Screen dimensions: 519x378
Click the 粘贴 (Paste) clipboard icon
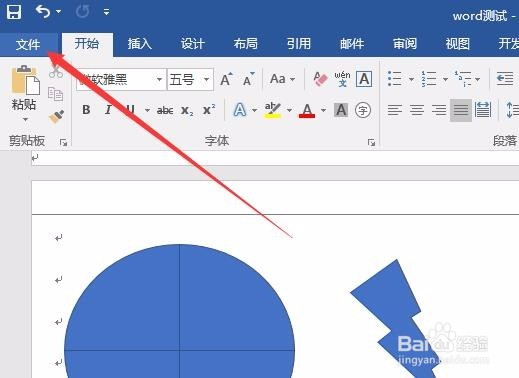pyautogui.click(x=26, y=80)
